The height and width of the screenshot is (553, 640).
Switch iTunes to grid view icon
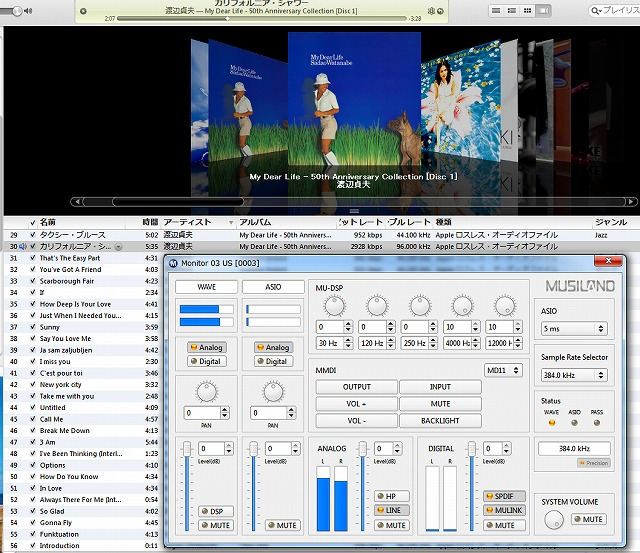click(x=527, y=11)
